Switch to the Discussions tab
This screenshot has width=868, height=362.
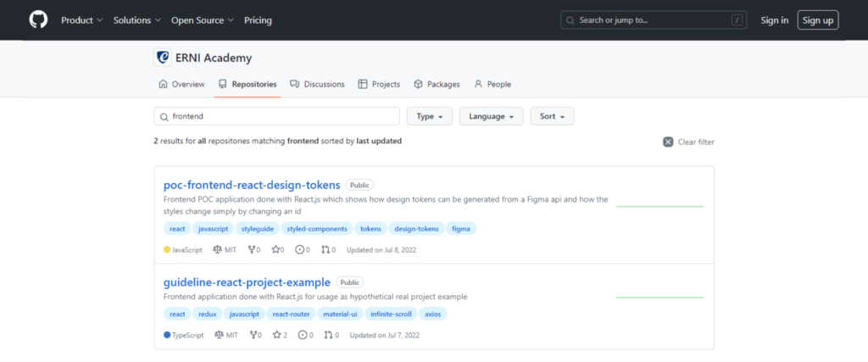[317, 84]
